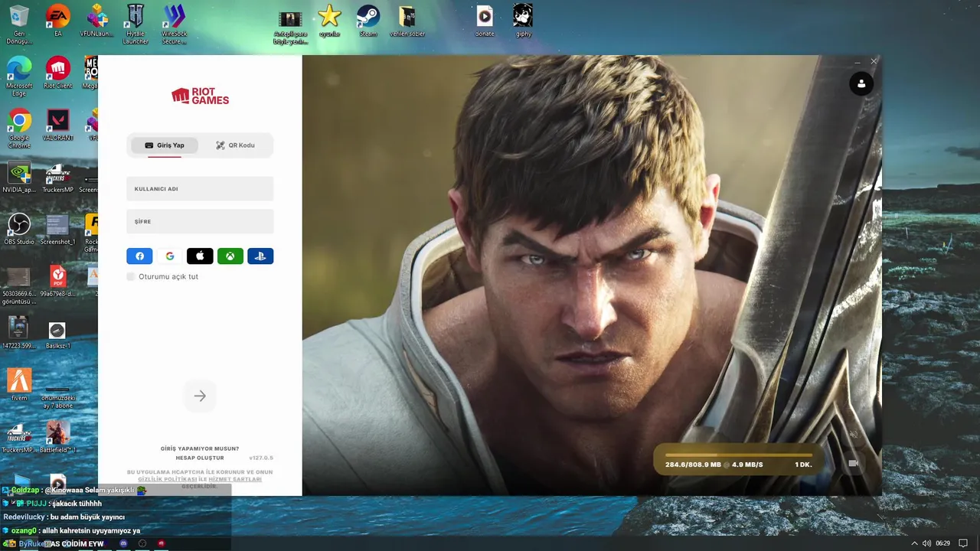Click the 284.6/808.9 MB download text

(x=693, y=465)
